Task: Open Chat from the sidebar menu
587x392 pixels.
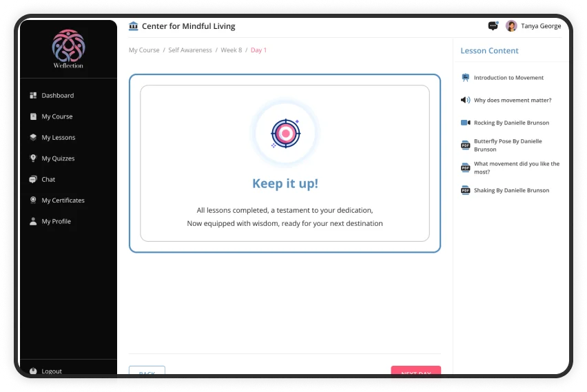Action: click(48, 179)
